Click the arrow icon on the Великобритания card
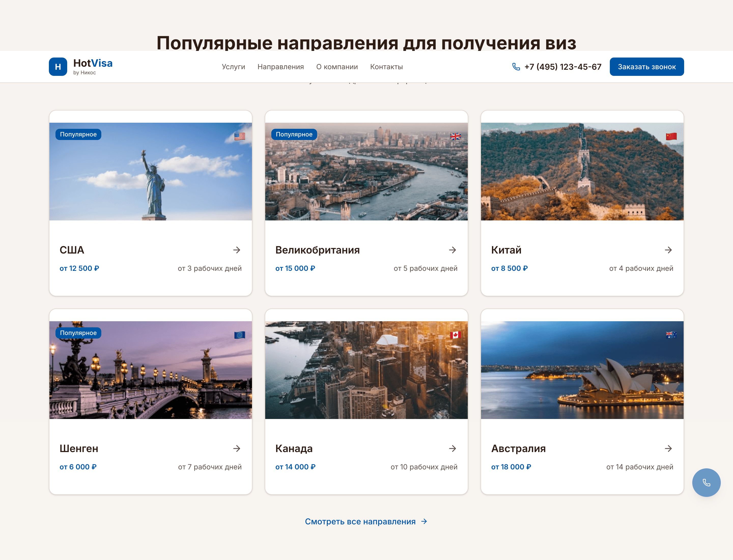The width and height of the screenshot is (733, 560). (x=452, y=250)
